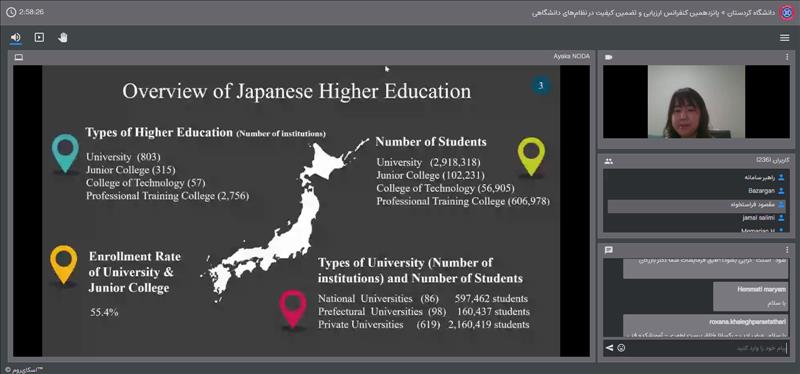Mute the speaker audio icon

click(16, 37)
